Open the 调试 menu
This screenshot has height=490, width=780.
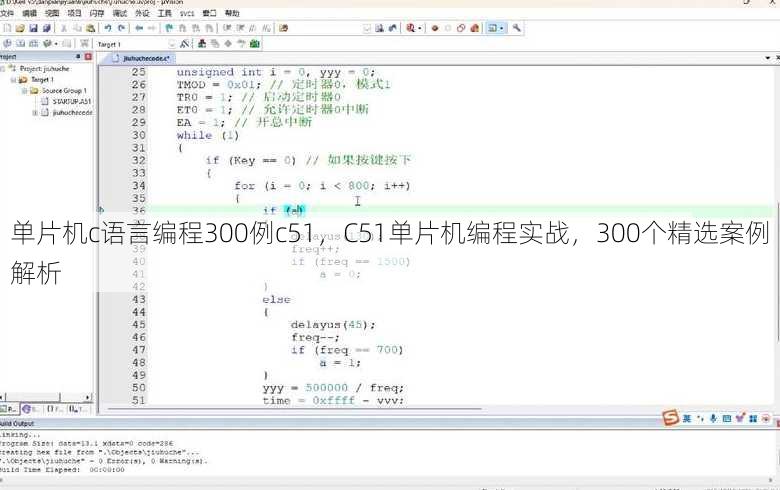coord(119,13)
